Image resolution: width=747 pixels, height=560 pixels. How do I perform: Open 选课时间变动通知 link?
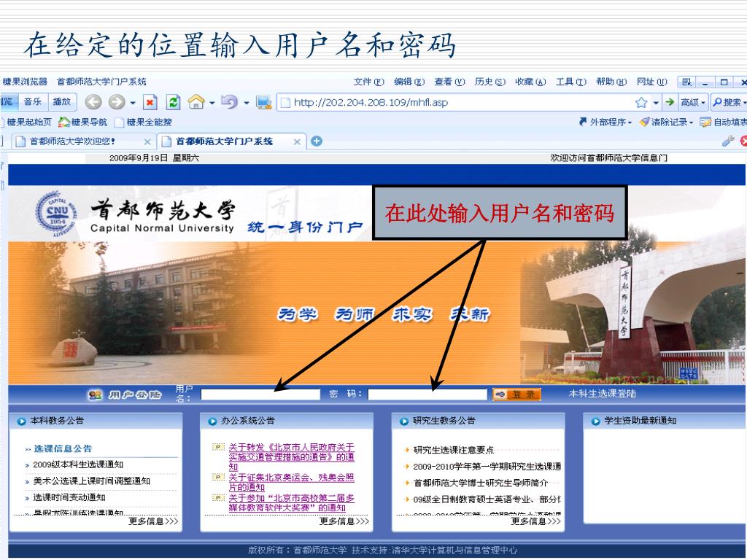click(x=69, y=497)
